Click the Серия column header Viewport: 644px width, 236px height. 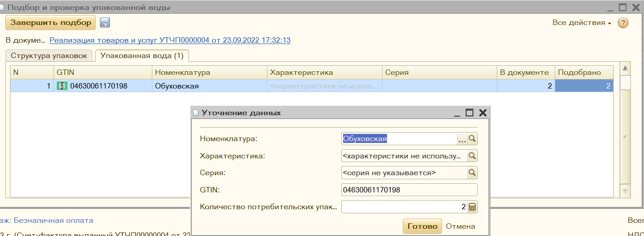click(440, 72)
